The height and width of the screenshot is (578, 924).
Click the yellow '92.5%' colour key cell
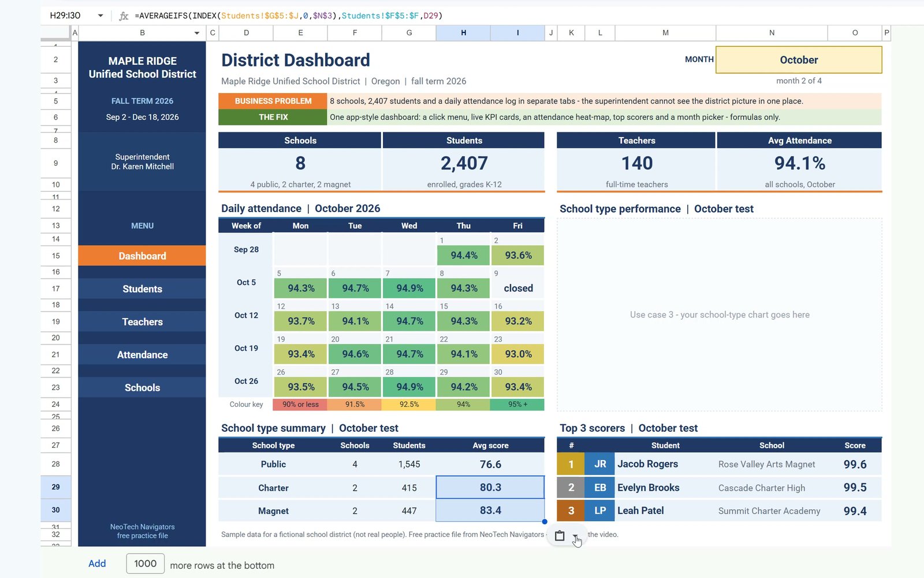pos(409,405)
